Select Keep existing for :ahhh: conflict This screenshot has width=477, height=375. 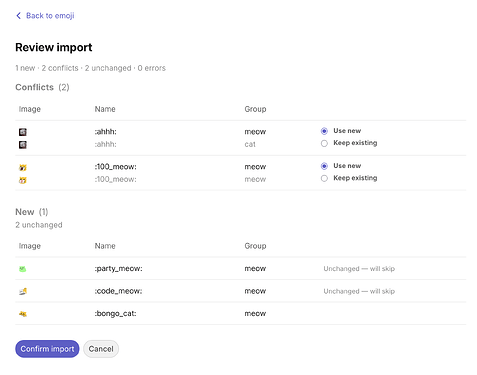click(x=324, y=143)
